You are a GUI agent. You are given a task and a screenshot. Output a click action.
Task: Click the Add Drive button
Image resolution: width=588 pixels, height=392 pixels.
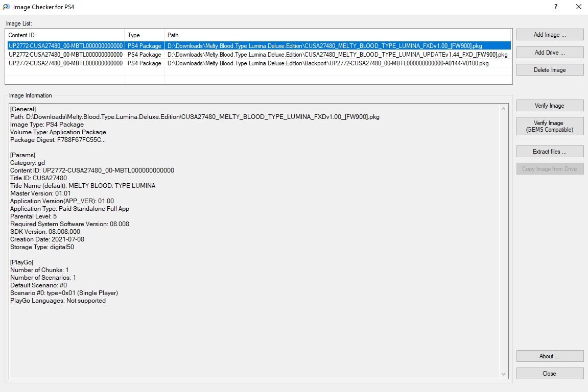[550, 53]
